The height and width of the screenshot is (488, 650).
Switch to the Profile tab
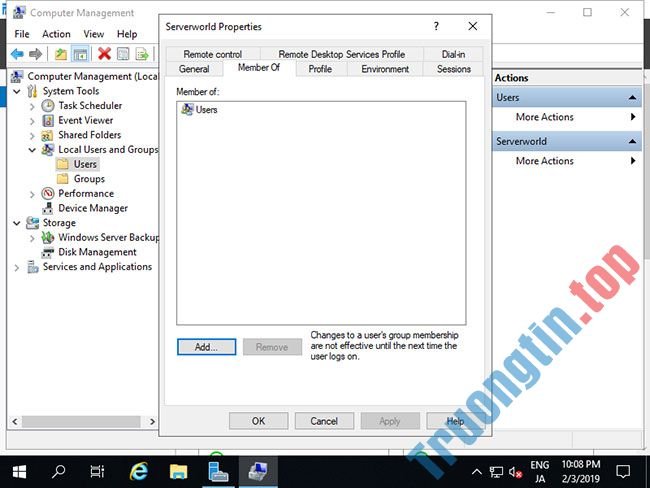tap(320, 69)
